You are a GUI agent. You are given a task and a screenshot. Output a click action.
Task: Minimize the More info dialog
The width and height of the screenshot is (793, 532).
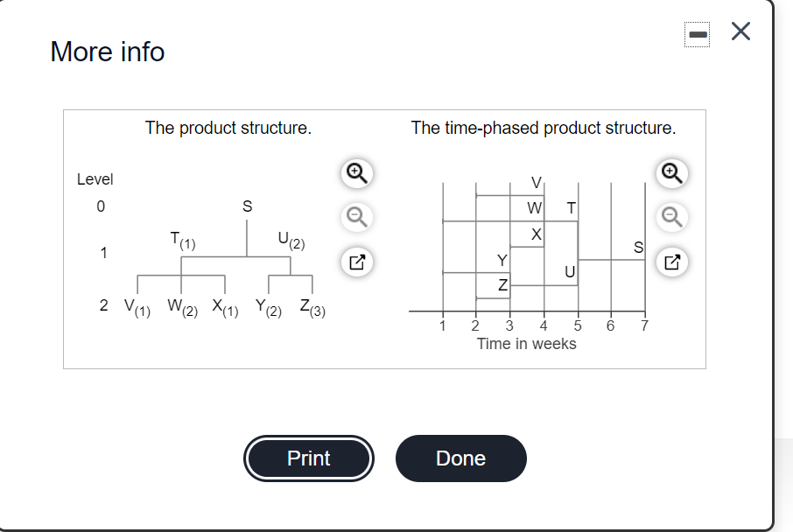697,34
